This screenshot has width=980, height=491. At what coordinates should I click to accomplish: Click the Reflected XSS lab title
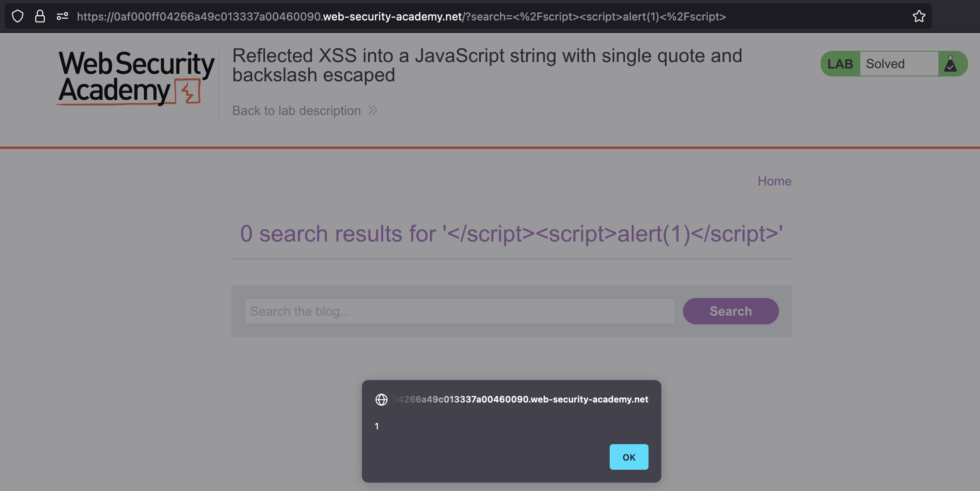point(487,65)
